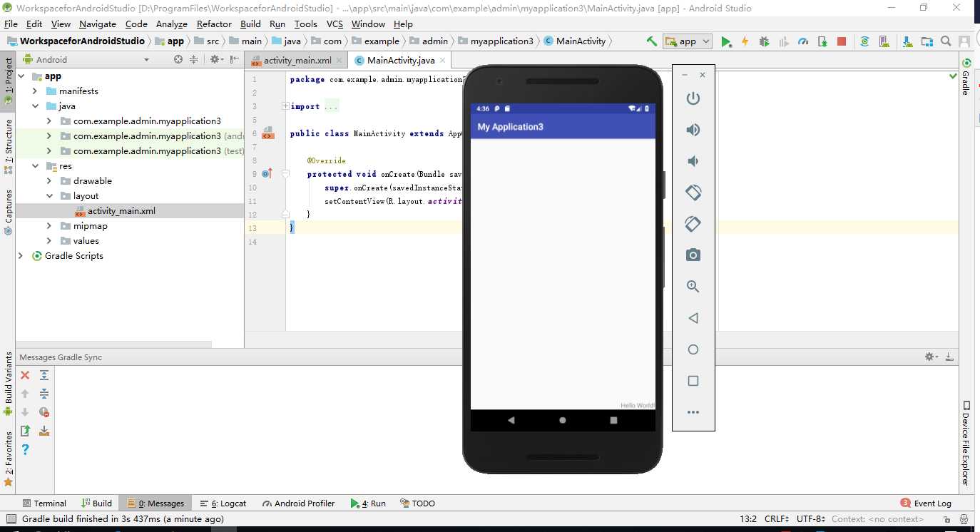Expand the manifests folder
The image size is (980, 532).
click(35, 91)
